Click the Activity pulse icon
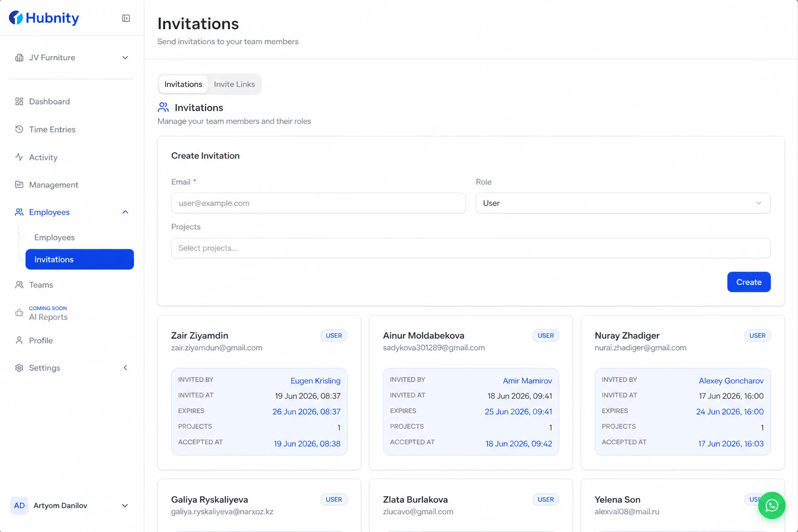The image size is (798, 532). (19, 157)
